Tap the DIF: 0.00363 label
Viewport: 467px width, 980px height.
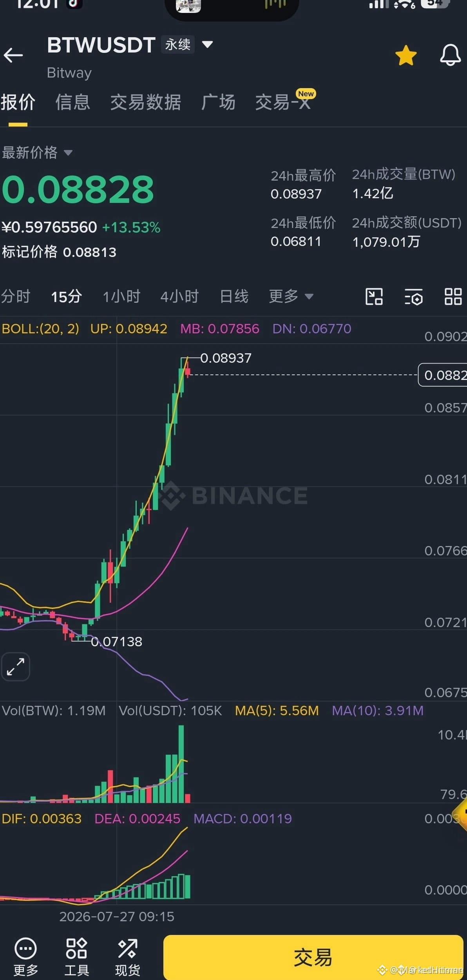click(x=42, y=819)
